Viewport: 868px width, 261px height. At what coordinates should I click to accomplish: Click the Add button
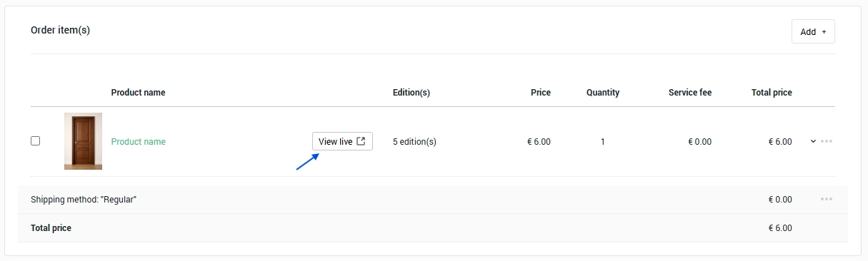click(813, 31)
